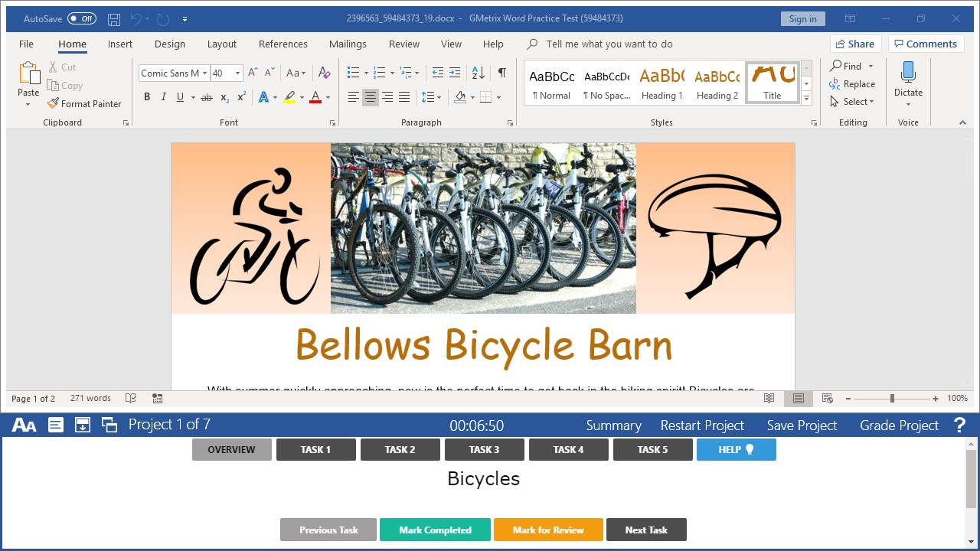Expand the Paste options arrow
This screenshot has height=551, width=980.
coord(28,104)
